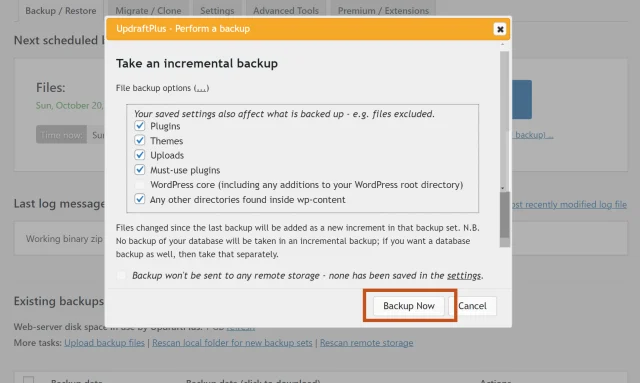
Task: Open the recently modified log file link
Action: [569, 204]
